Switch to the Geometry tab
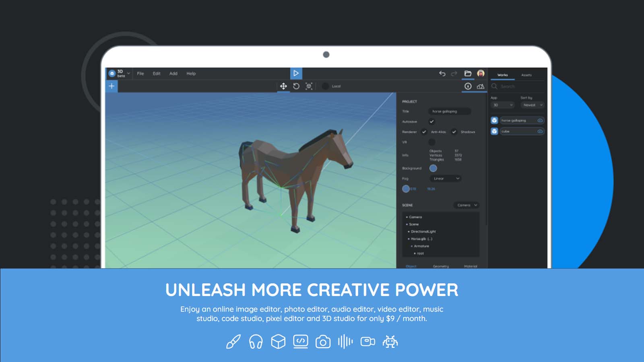 point(441,266)
